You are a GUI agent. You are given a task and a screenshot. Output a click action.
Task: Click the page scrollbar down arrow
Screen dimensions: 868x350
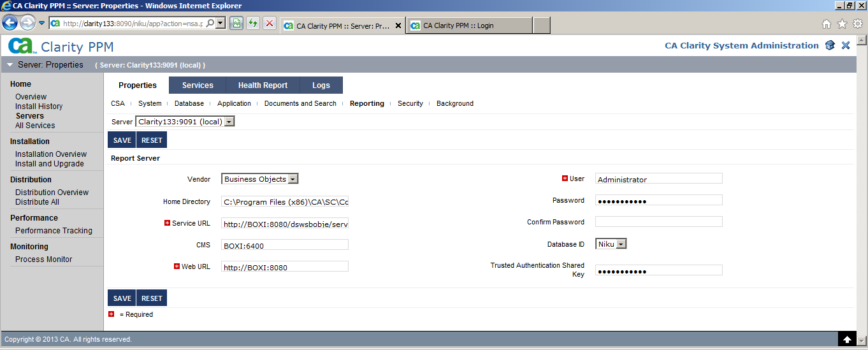point(862,340)
